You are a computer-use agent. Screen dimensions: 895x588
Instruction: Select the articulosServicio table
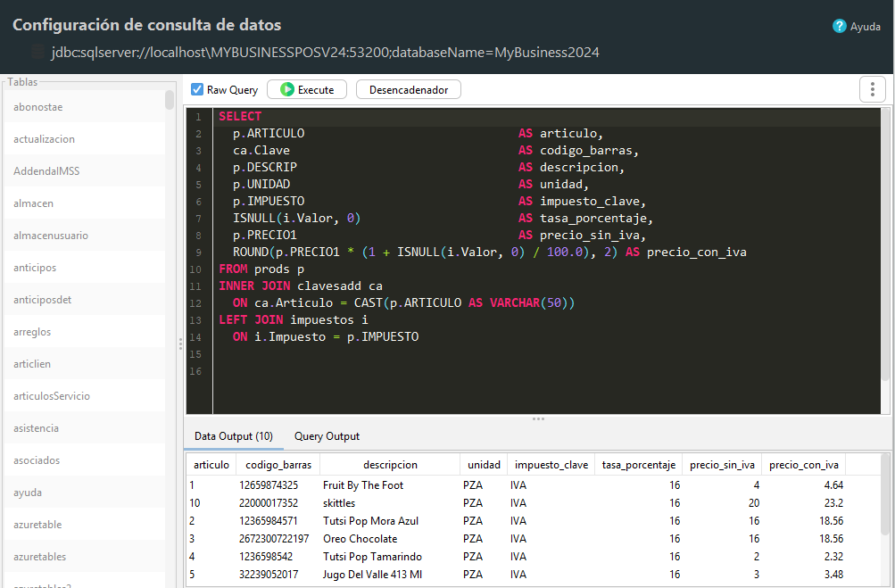click(85, 395)
